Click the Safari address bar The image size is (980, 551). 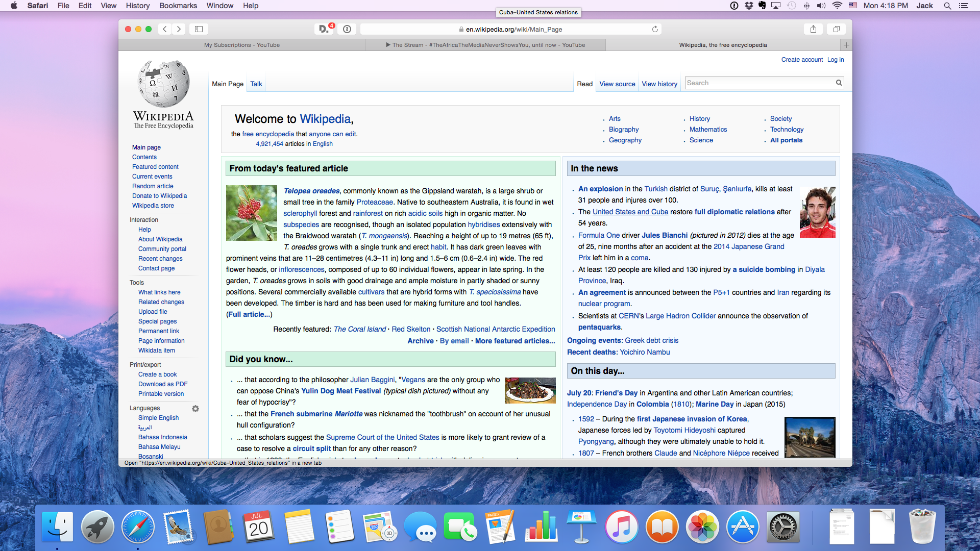pos(510,29)
